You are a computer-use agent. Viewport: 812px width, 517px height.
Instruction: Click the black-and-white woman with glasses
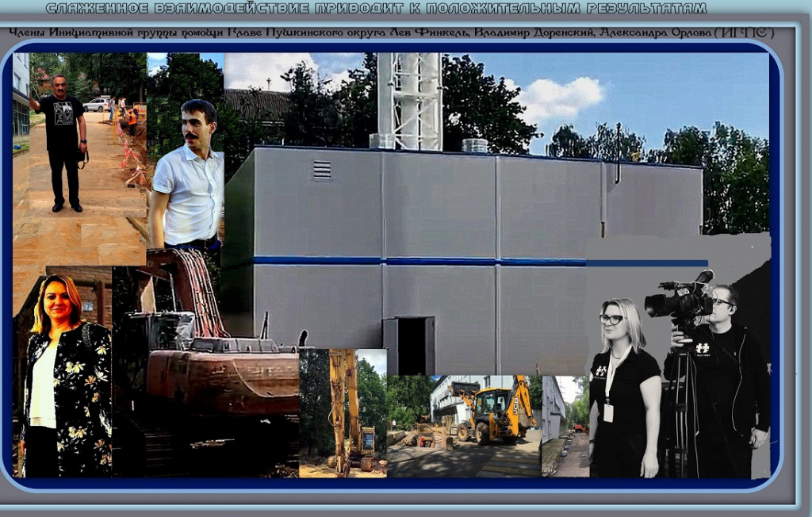(625, 387)
